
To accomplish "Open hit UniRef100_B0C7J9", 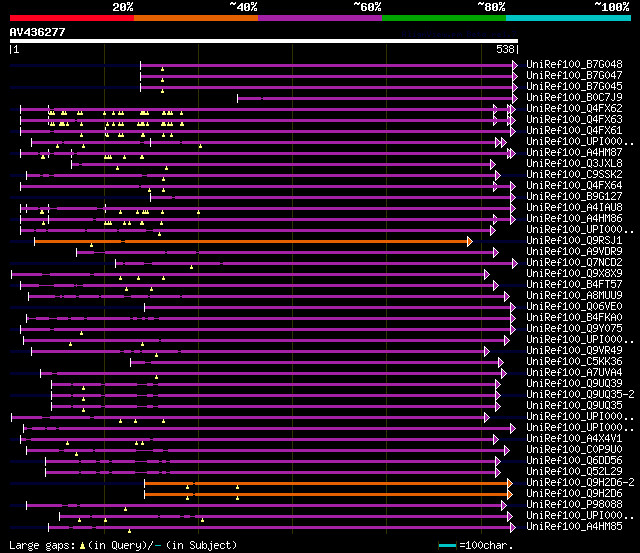I will tap(574, 98).
